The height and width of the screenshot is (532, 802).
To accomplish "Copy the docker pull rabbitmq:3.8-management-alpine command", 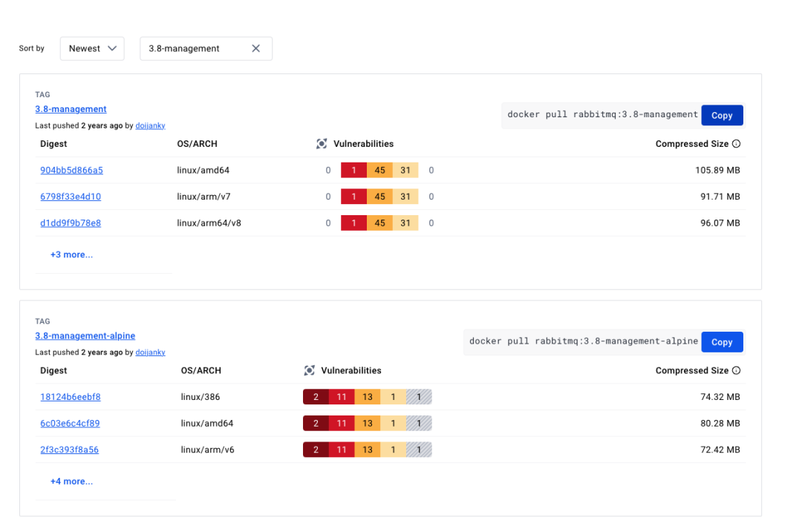I will coord(722,342).
